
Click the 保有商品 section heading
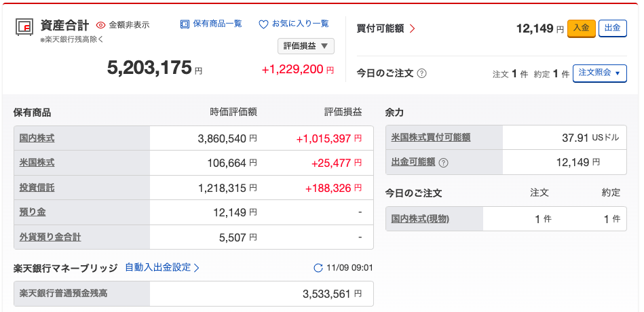32,113
